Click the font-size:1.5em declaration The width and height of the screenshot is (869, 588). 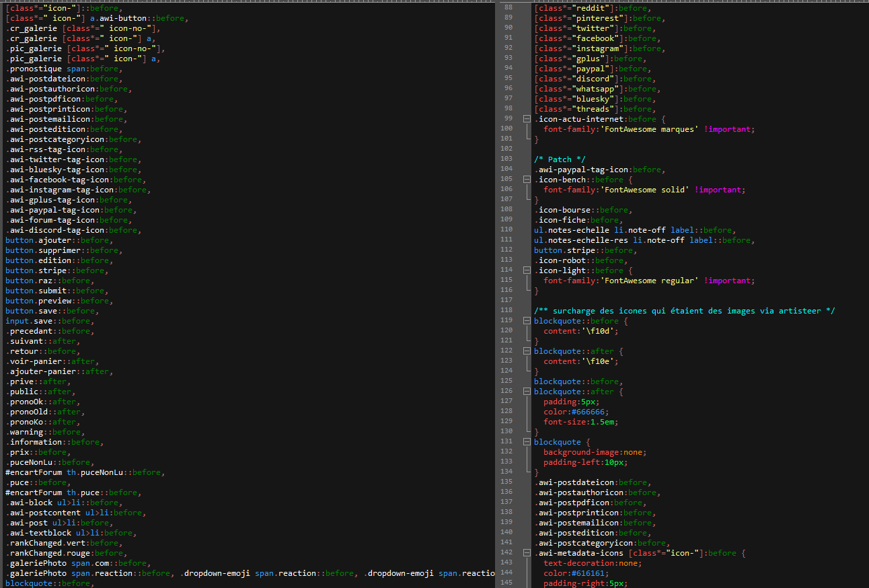coord(581,422)
